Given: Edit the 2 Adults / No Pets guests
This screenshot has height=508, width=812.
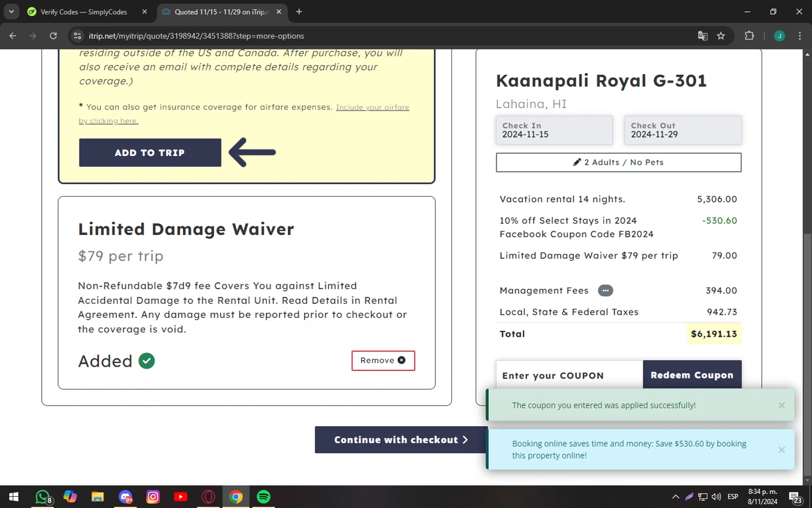Looking at the screenshot, I should (x=619, y=162).
